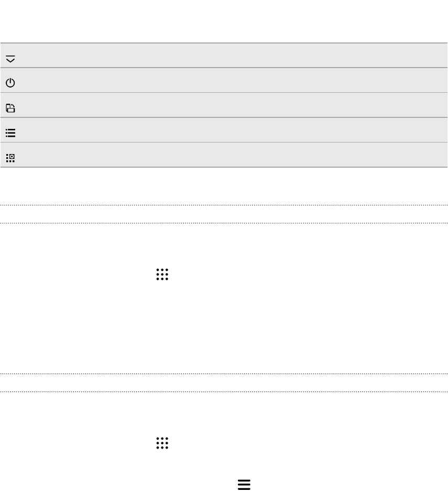The image size is (448, 492).
Task: Open the three-line hamburger menu icon
Action: pyautogui.click(x=244, y=485)
